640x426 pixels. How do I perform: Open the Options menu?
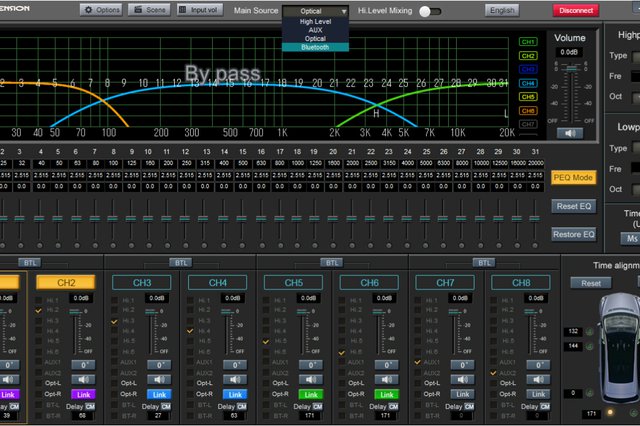coord(102,10)
